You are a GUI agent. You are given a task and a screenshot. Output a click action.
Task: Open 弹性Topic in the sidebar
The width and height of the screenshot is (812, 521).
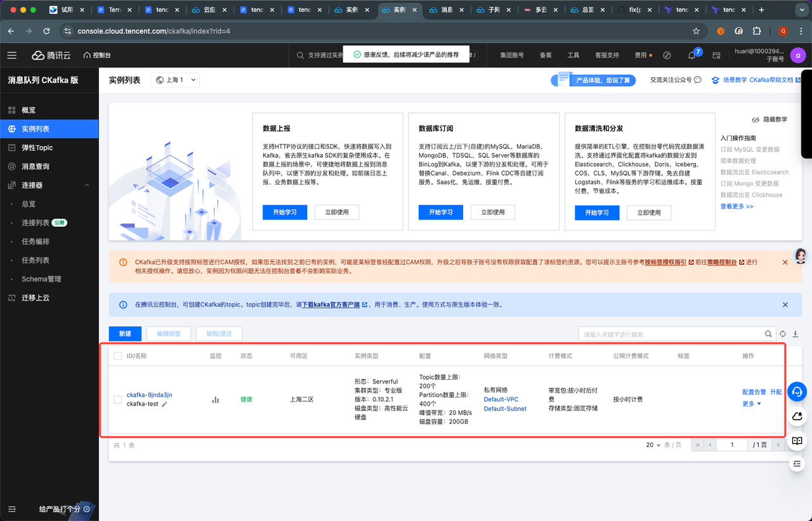point(49,148)
